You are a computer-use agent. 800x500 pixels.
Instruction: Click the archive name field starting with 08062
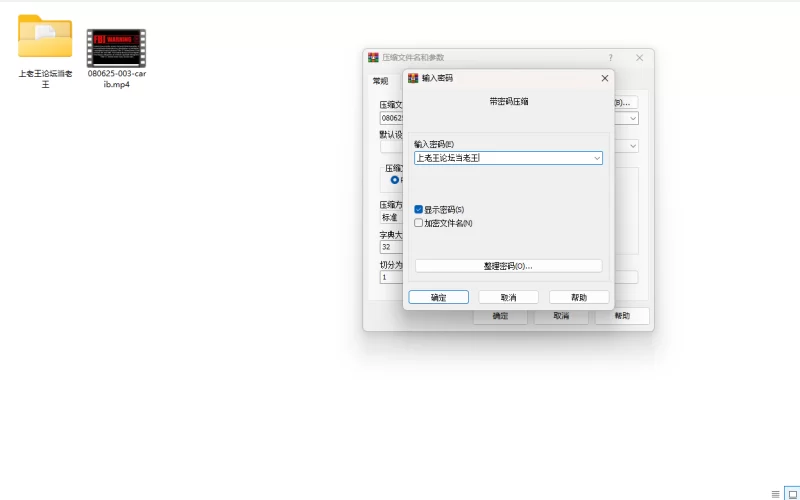pos(391,118)
